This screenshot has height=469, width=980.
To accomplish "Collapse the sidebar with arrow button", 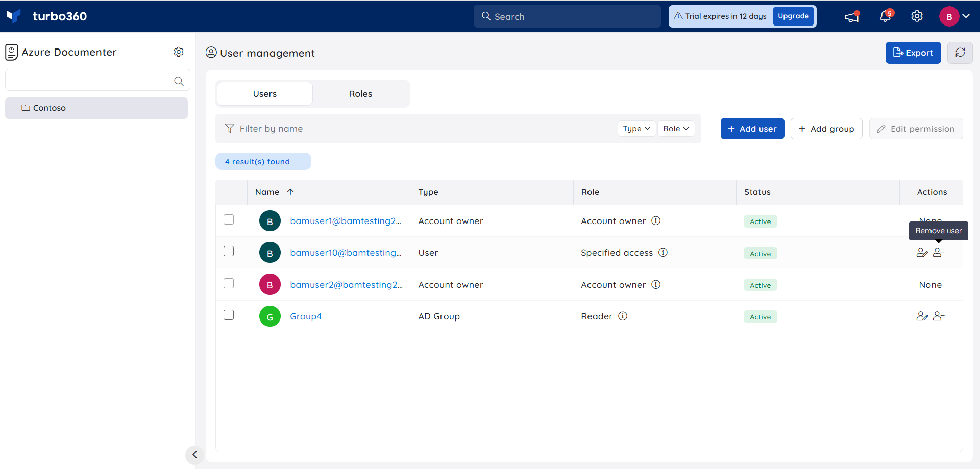I will tap(194, 454).
